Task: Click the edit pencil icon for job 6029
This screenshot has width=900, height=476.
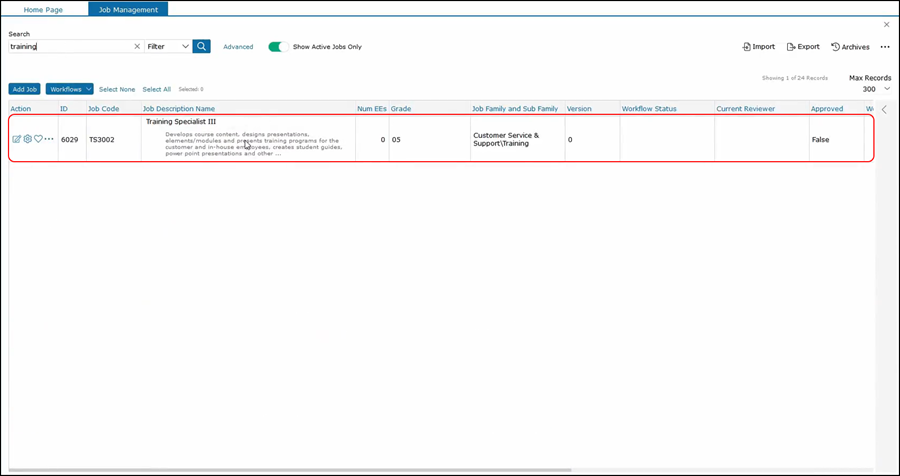Action: [16, 139]
